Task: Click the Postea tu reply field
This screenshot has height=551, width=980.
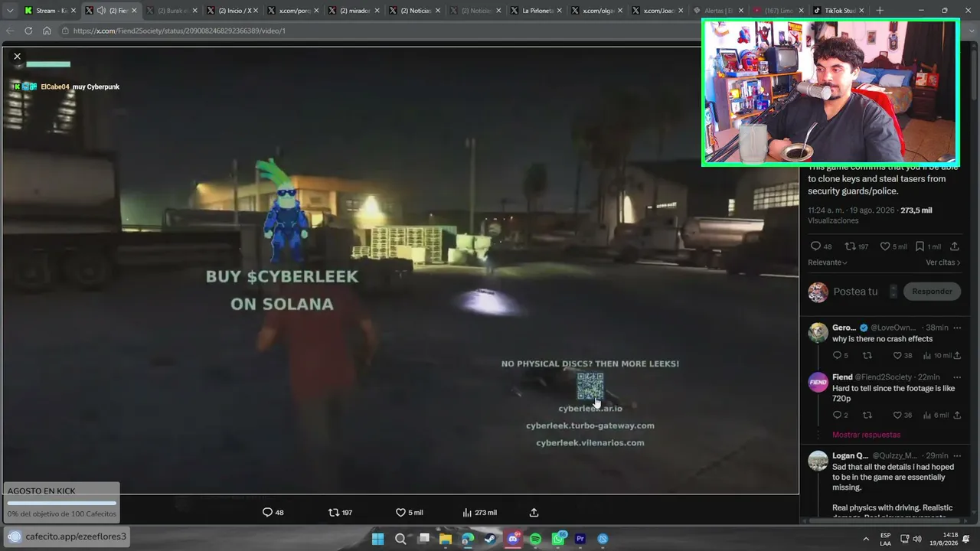Action: tap(855, 292)
